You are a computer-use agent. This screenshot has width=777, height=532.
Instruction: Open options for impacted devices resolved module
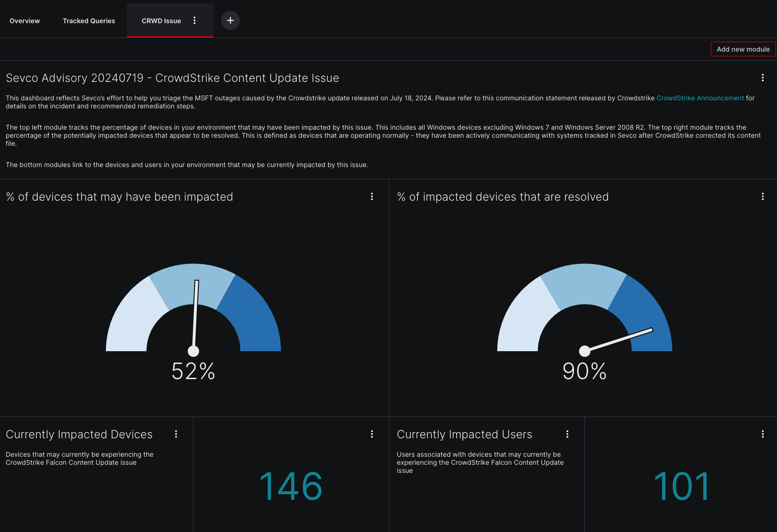(762, 196)
